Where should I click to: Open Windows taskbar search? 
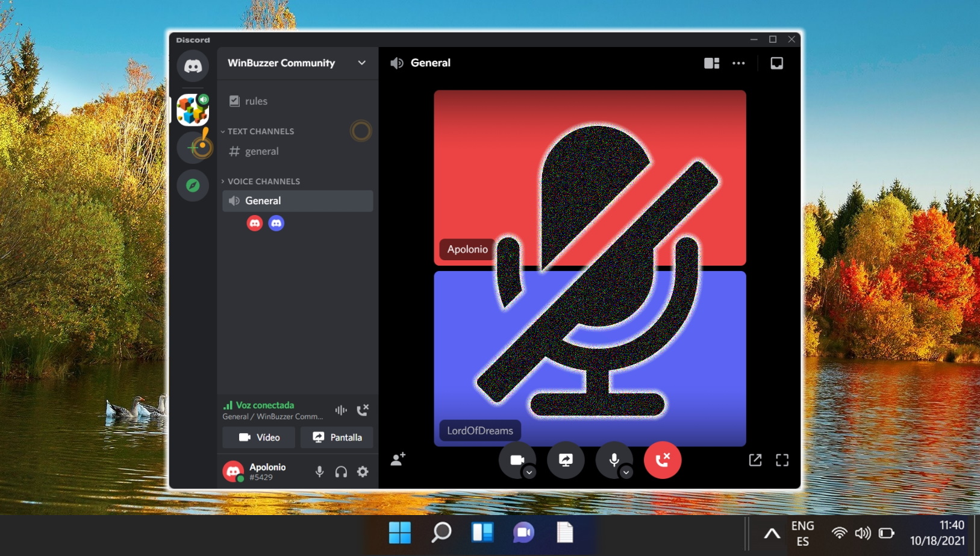tap(442, 533)
